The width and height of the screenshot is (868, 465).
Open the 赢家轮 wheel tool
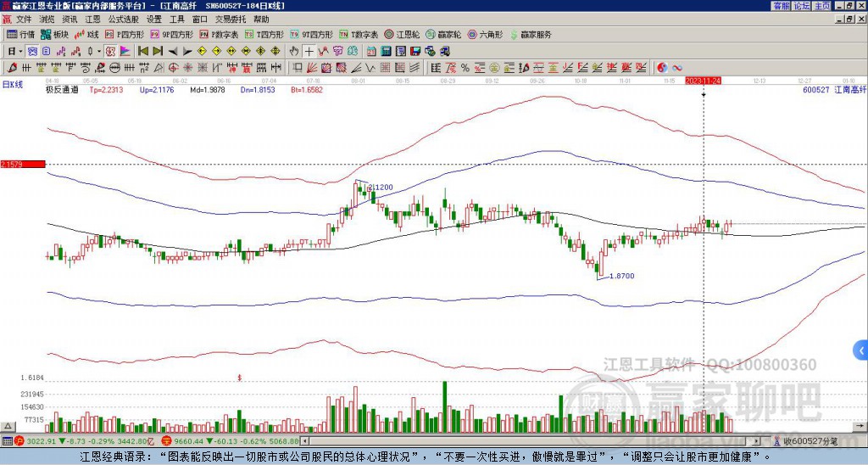point(443,34)
